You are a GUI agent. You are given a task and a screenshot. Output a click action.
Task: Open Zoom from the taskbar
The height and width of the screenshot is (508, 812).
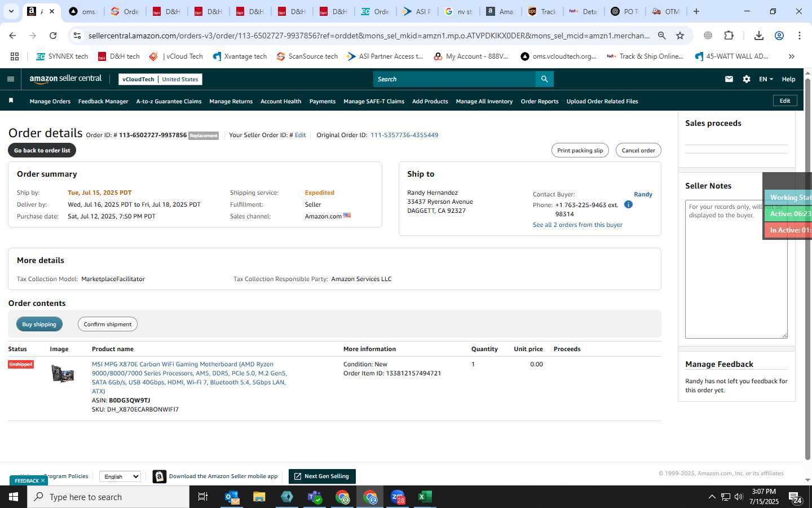pyautogui.click(x=398, y=497)
